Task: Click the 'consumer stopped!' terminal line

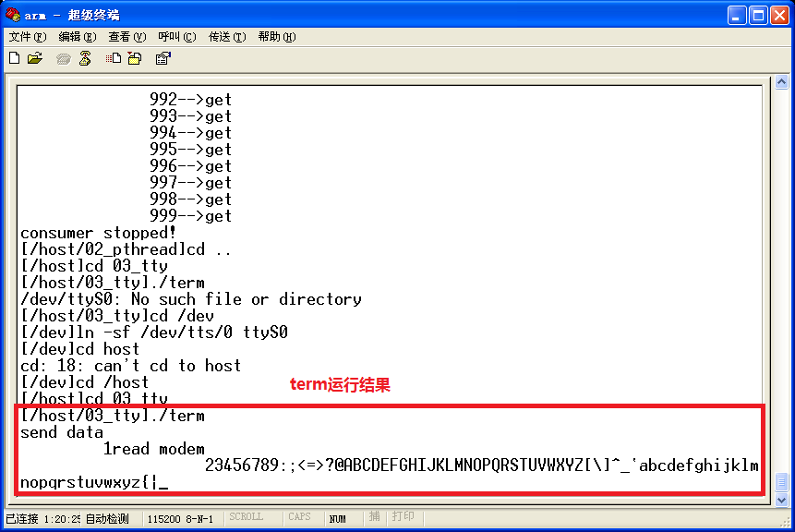Action: (x=99, y=233)
